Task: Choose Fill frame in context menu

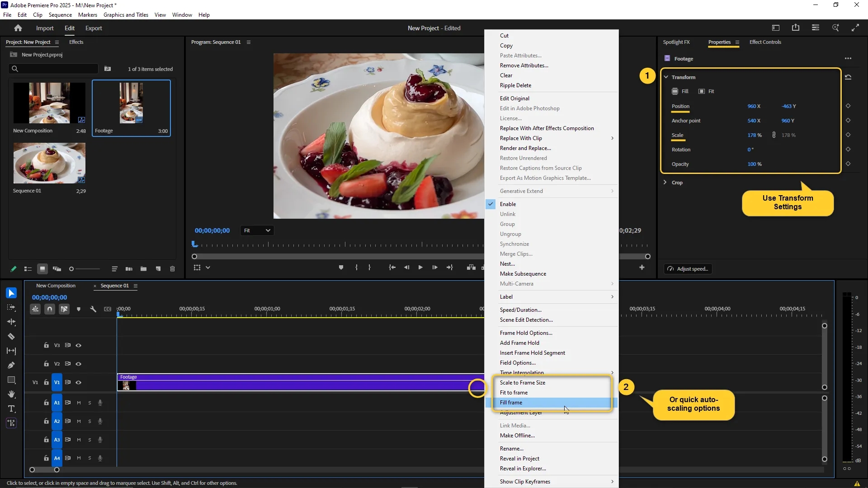Action: point(552,403)
